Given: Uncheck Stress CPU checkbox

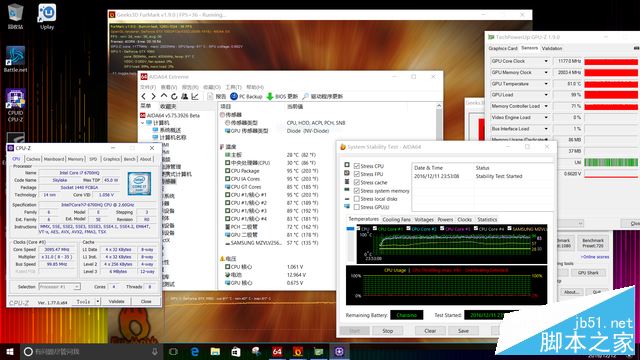Looking at the screenshot, I should coord(357,166).
